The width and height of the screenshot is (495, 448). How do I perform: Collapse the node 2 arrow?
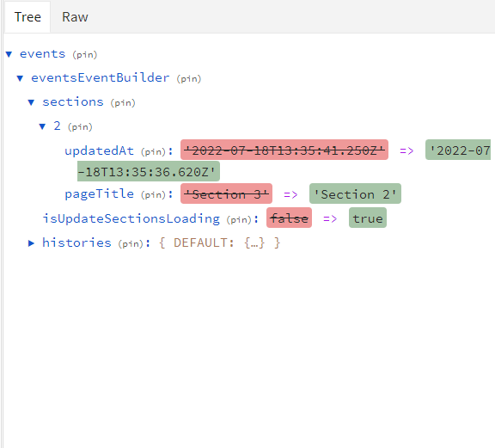pos(42,126)
